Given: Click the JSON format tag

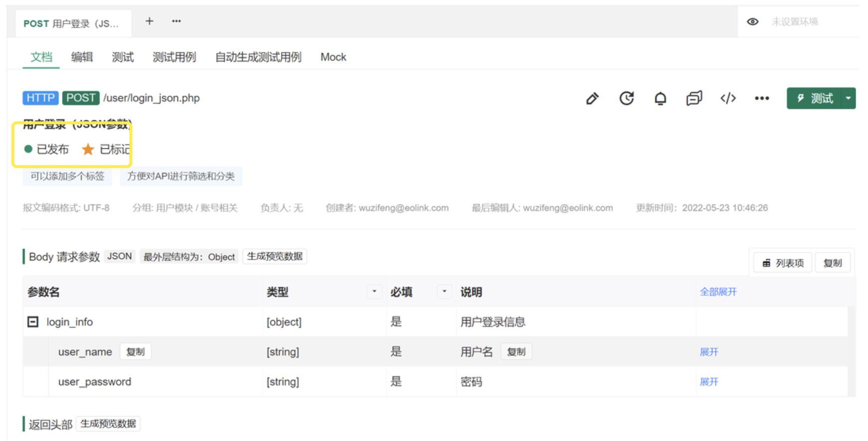Looking at the screenshot, I should coord(120,256).
